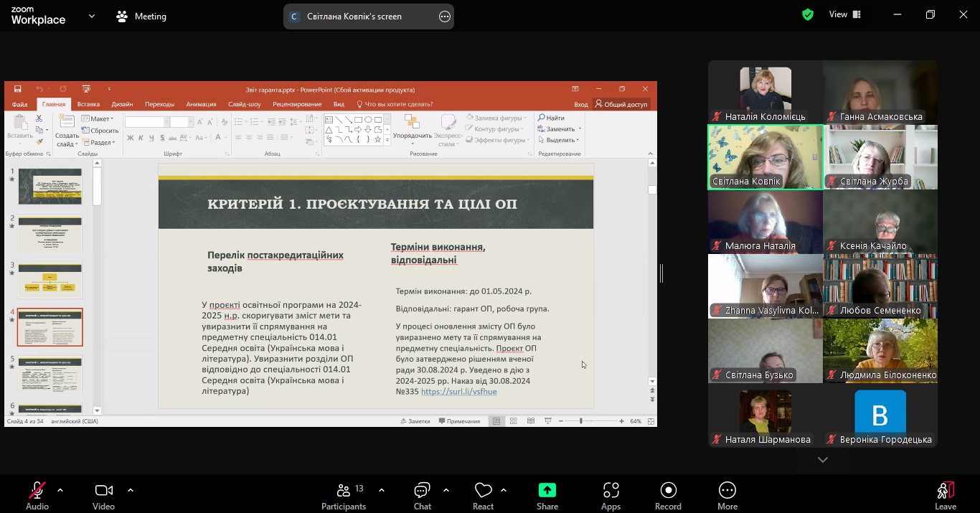Show more participants with the down arrow
Screen dimensions: 980x513
coord(822,460)
